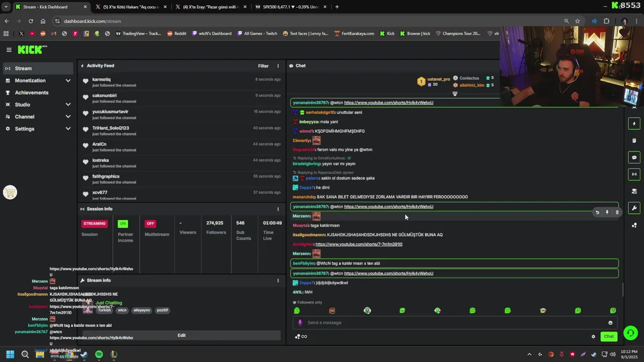Viewport: 644px width, 362px height.
Task: Open the Kick hamburger menu
Action: pyautogui.click(x=9, y=50)
